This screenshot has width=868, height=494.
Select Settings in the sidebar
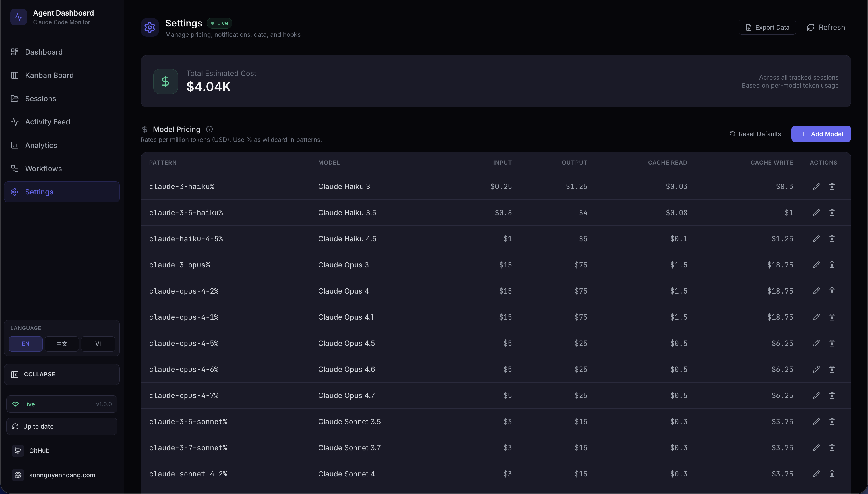[x=62, y=192]
